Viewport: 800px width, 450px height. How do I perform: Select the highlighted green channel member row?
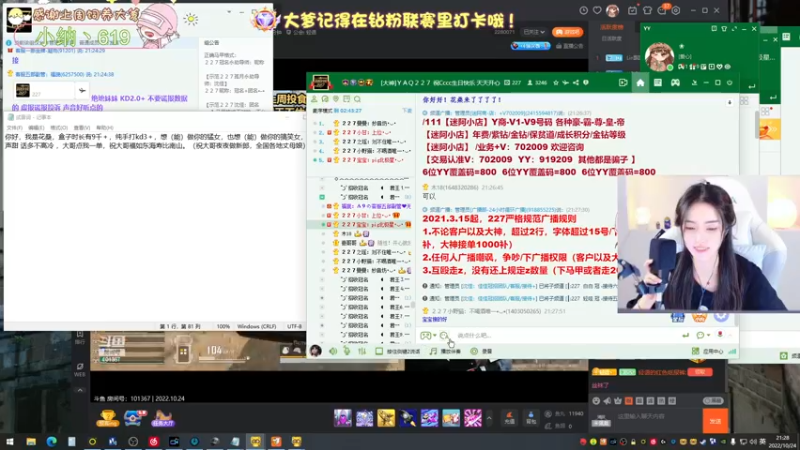[x=360, y=224]
